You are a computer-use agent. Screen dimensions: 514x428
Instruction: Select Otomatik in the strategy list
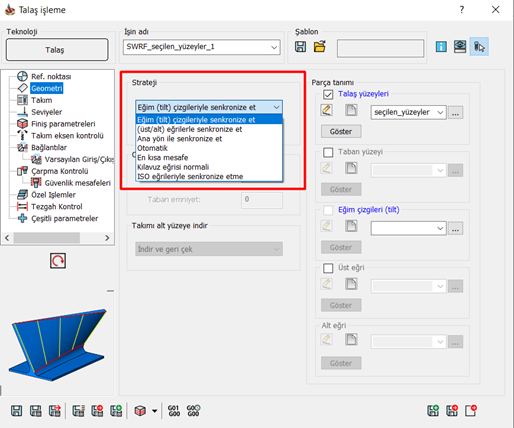pos(152,148)
